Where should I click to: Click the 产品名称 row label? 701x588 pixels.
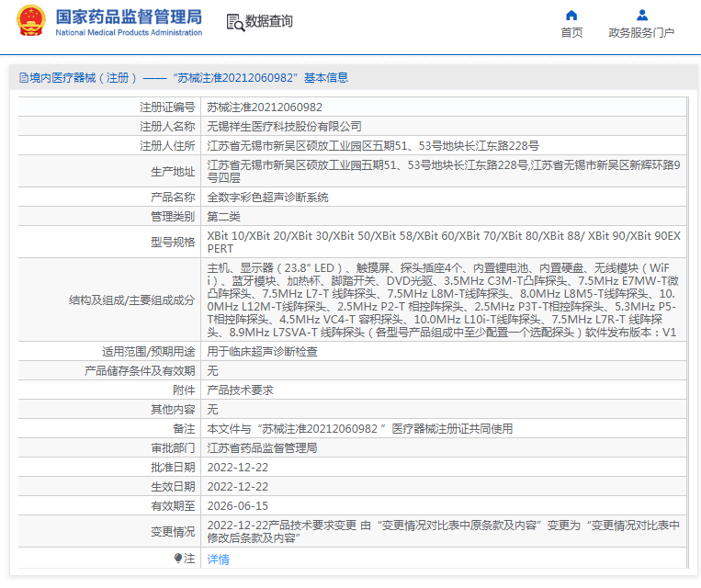click(x=173, y=198)
